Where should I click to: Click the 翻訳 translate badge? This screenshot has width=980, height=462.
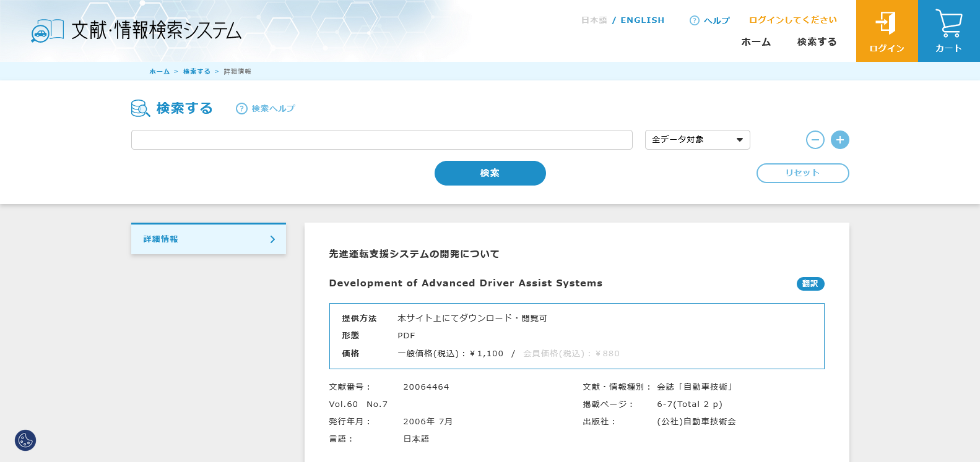pyautogui.click(x=810, y=284)
